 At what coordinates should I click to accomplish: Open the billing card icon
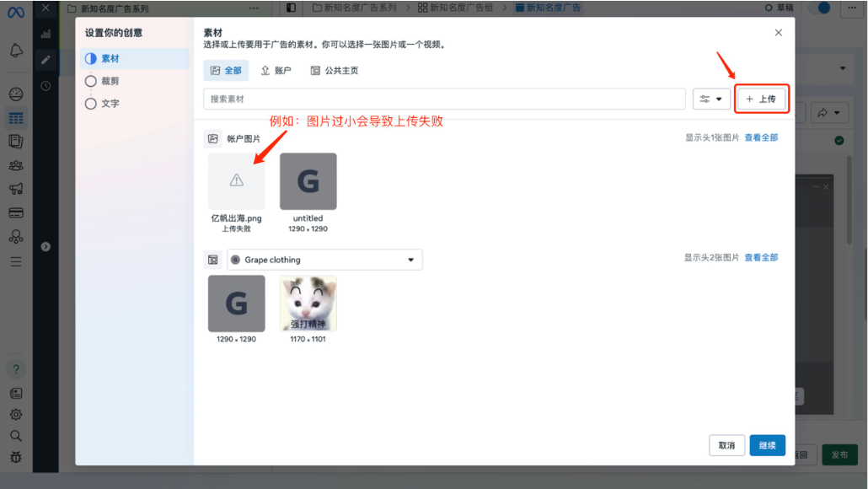click(16, 212)
